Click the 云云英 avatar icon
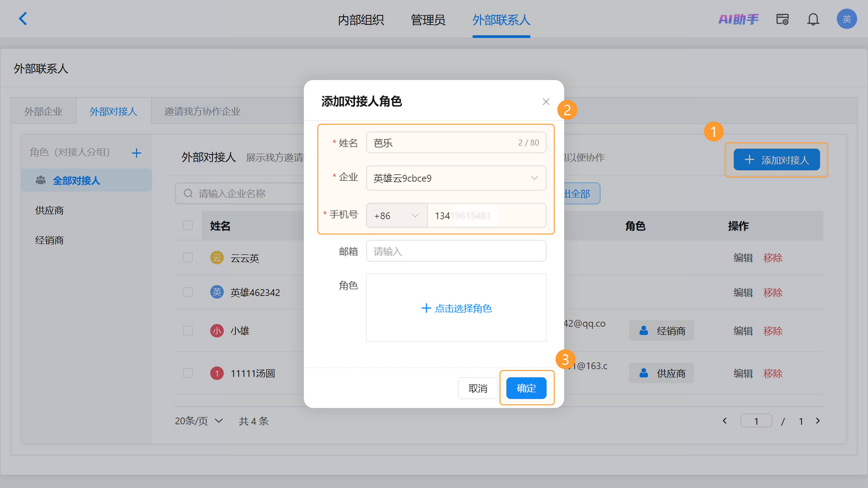 coord(217,258)
